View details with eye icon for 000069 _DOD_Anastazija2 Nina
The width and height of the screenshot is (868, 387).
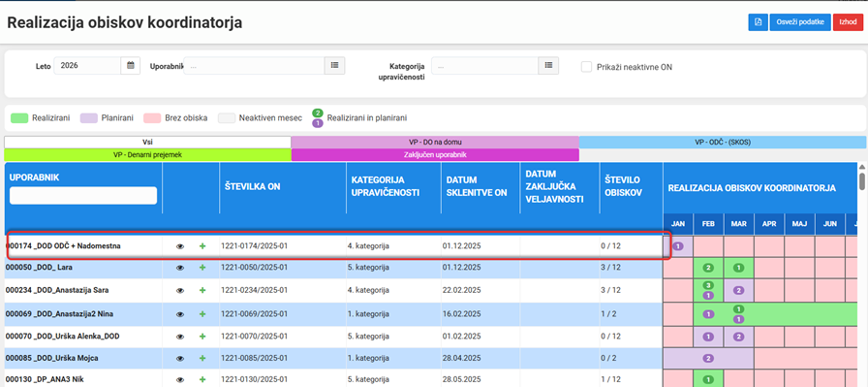click(x=180, y=314)
